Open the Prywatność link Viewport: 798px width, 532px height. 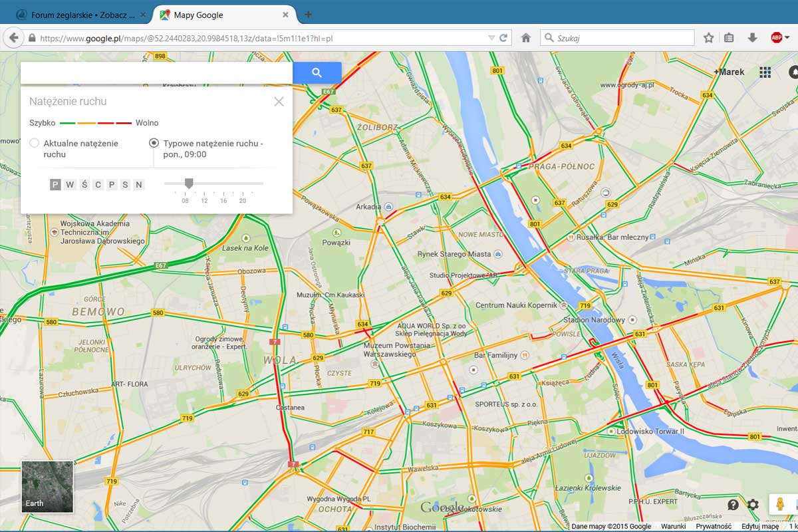714,527
